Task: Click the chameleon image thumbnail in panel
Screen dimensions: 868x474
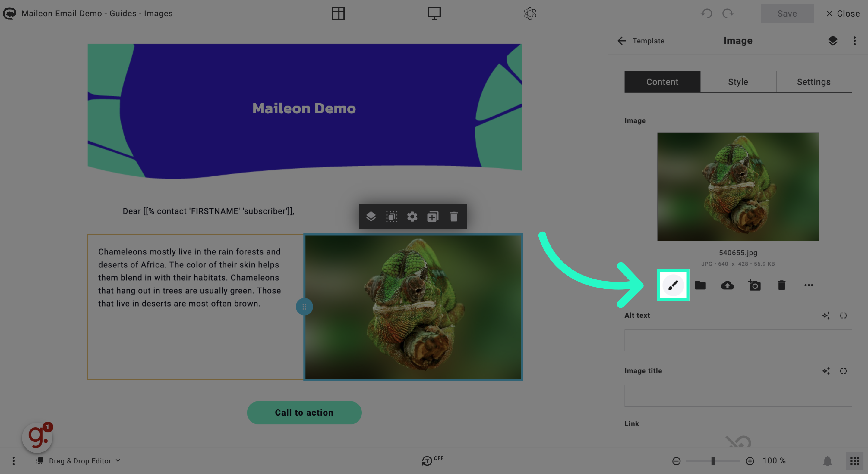Action: click(738, 186)
